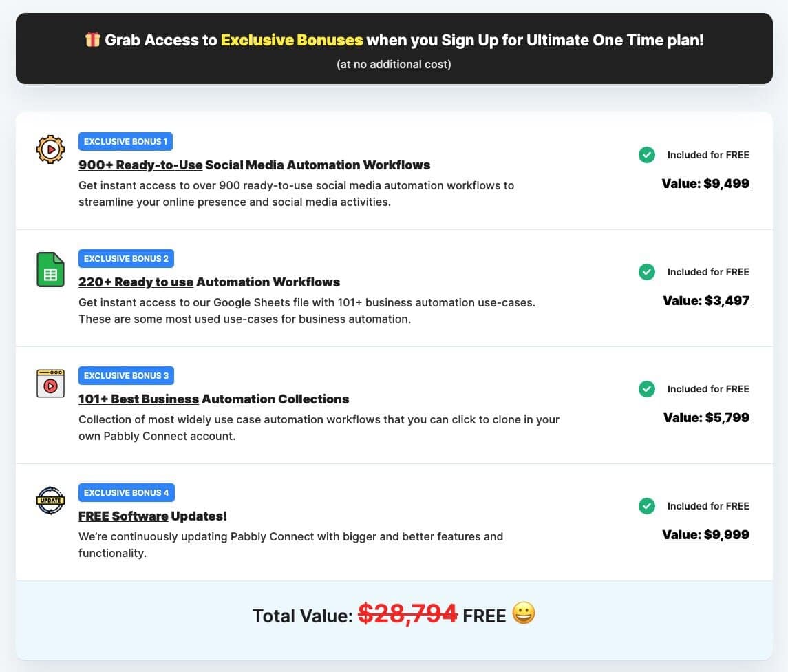
Task: Click the green checkmark for Bonus 2
Action: coord(647,272)
